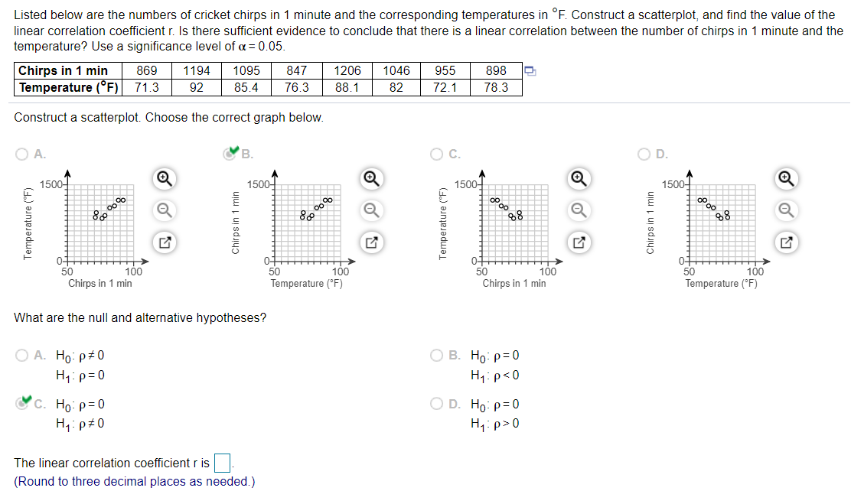Click the correlation coefficient r answer box
Screen dimensions: 851x504
(x=221, y=463)
